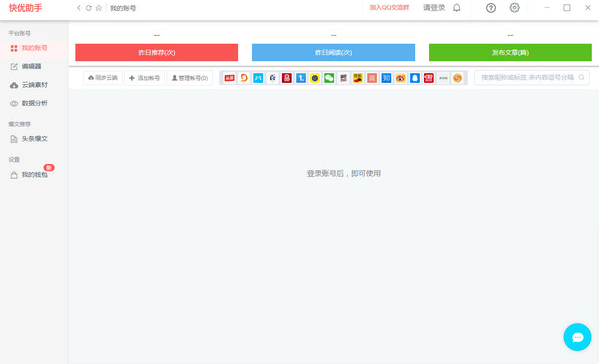
Task: Click 请登录 to sign in
Action: tap(434, 8)
